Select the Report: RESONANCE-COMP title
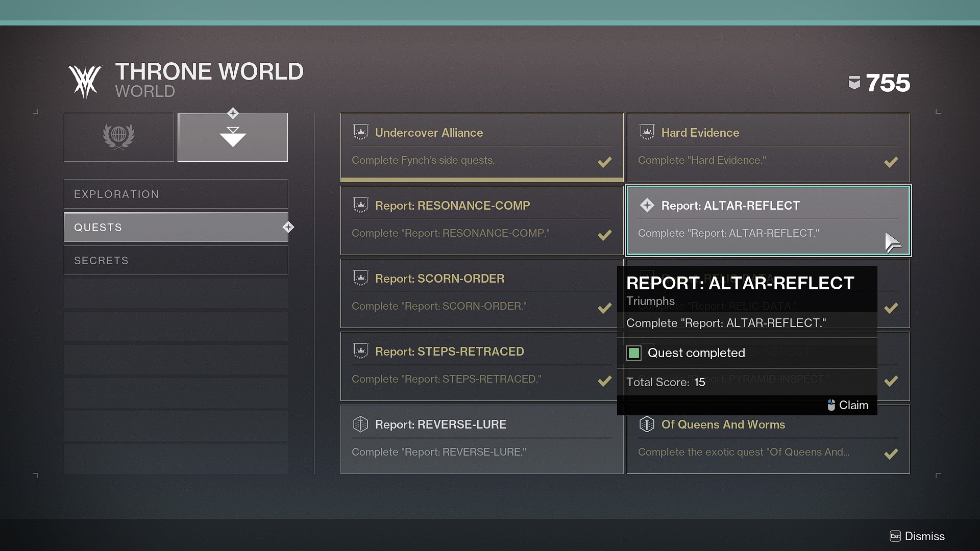This screenshot has height=551, width=980. click(452, 206)
